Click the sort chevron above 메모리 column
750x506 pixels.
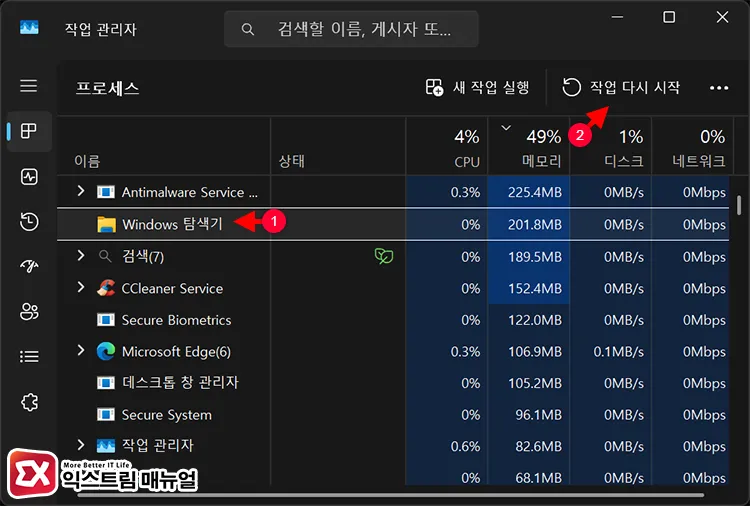coord(506,128)
